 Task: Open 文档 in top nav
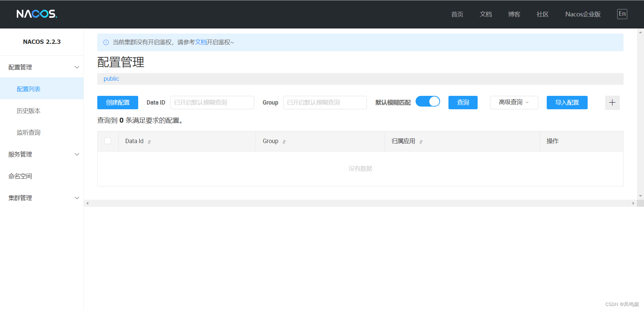[x=486, y=14]
